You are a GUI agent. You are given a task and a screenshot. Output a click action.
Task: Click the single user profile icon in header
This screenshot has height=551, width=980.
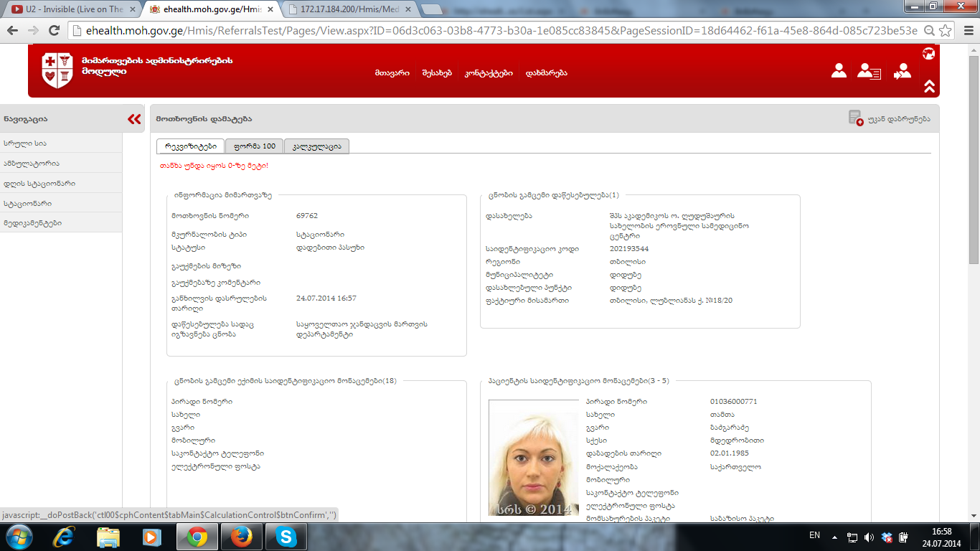coord(839,70)
